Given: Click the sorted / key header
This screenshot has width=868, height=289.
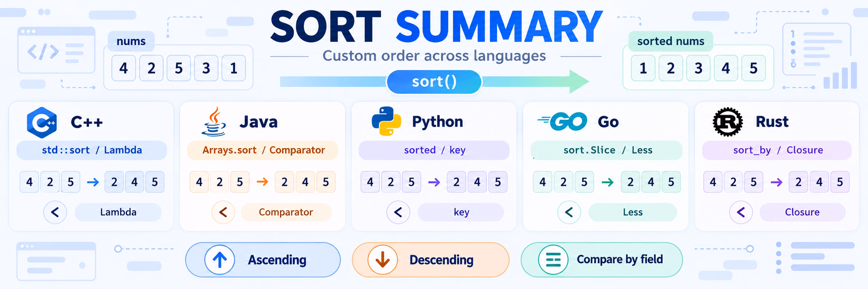Looking at the screenshot, I should [x=434, y=150].
